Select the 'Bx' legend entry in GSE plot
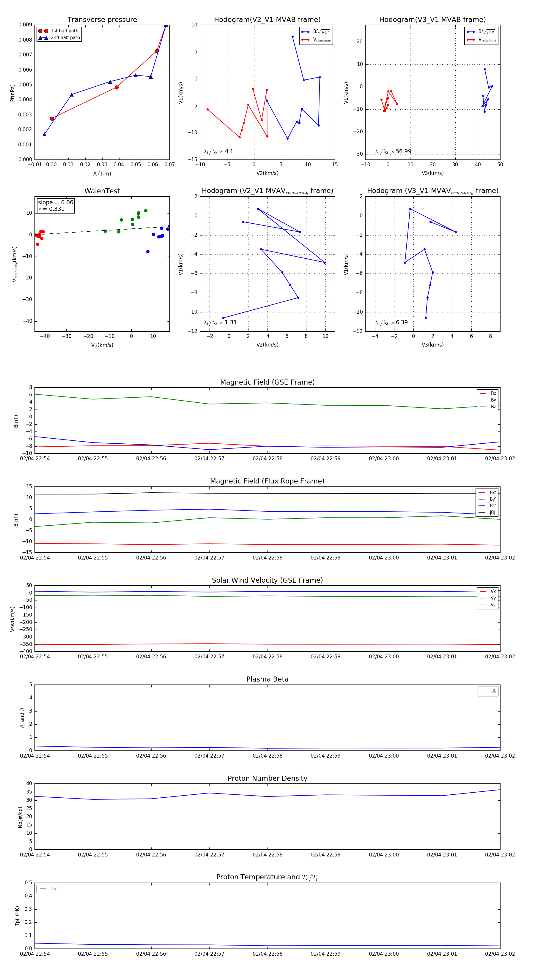The image size is (535, 980). [x=488, y=393]
